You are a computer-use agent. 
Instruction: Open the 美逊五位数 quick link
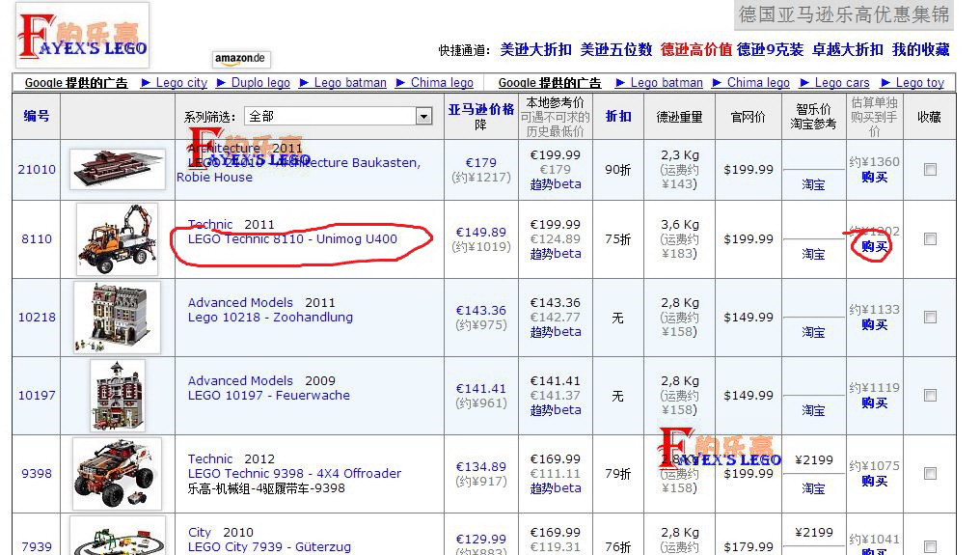615,49
